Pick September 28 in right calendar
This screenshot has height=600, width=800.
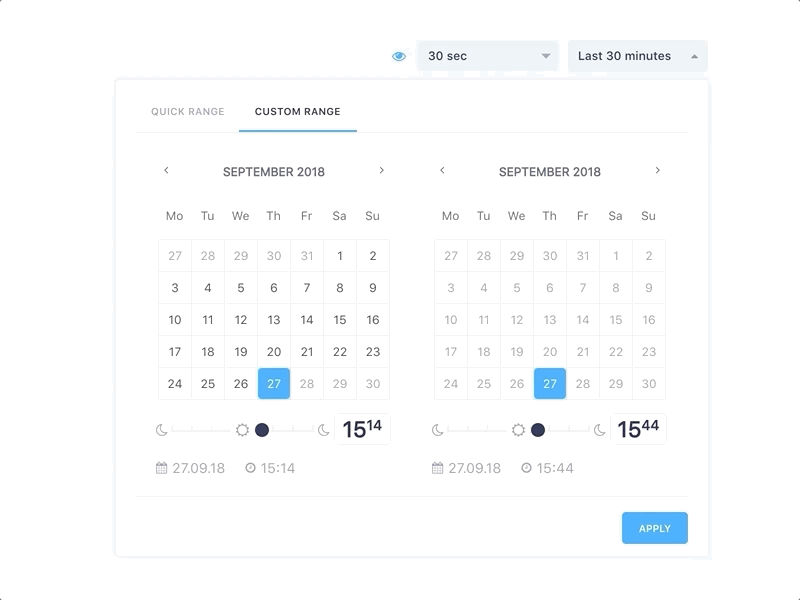point(583,384)
